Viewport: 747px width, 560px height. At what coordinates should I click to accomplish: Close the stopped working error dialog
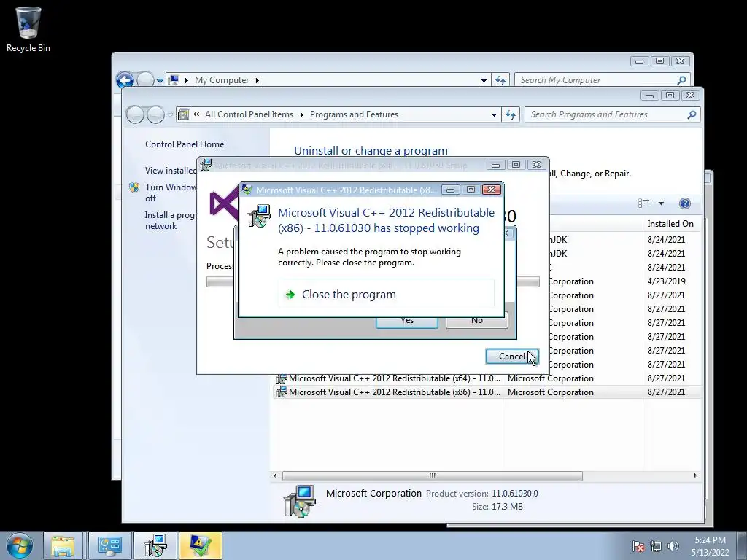click(491, 190)
